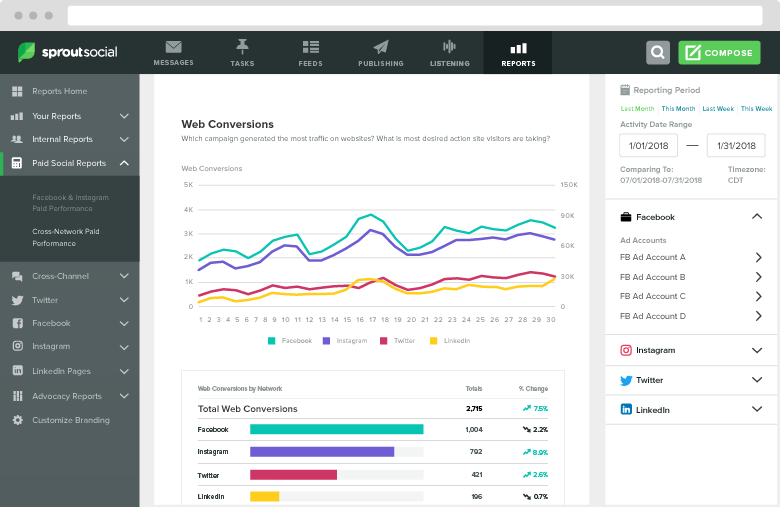The height and width of the screenshot is (507, 780).
Task: Toggle the Facebook teal legend swatch
Action: (271, 341)
